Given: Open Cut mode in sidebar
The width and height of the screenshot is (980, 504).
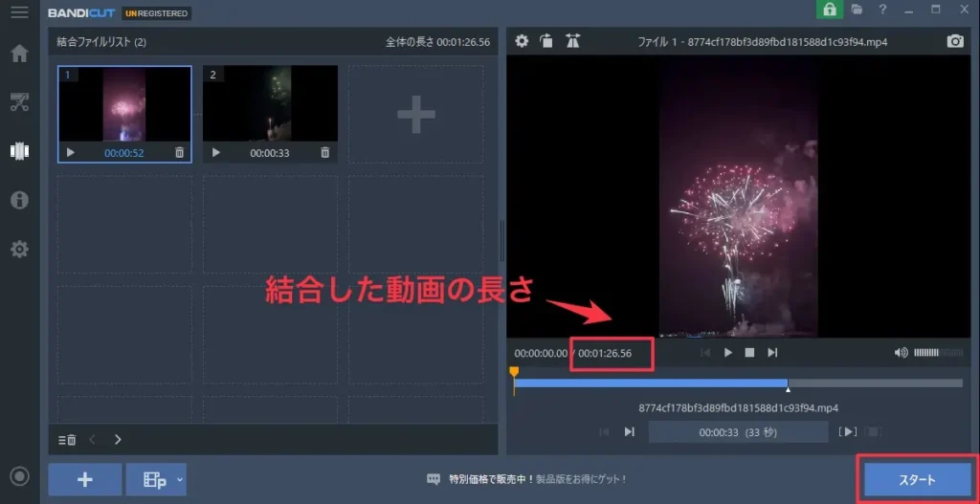Looking at the screenshot, I should coord(19,101).
